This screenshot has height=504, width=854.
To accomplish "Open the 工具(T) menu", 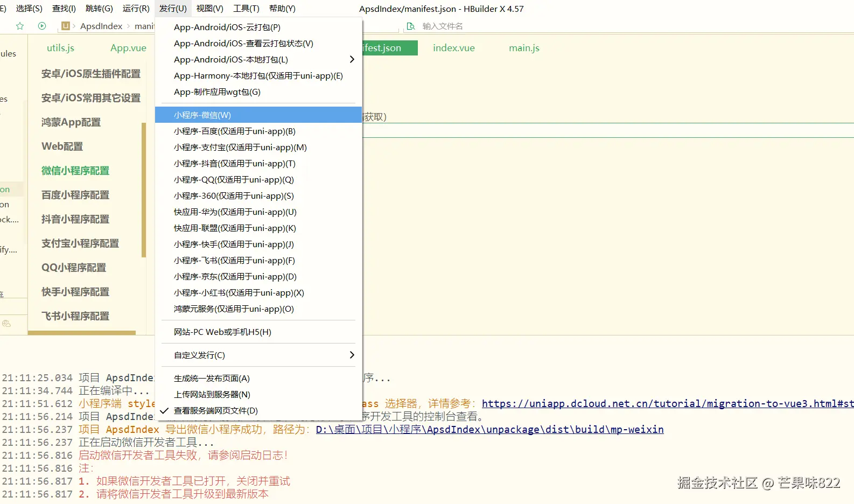I will [x=246, y=9].
